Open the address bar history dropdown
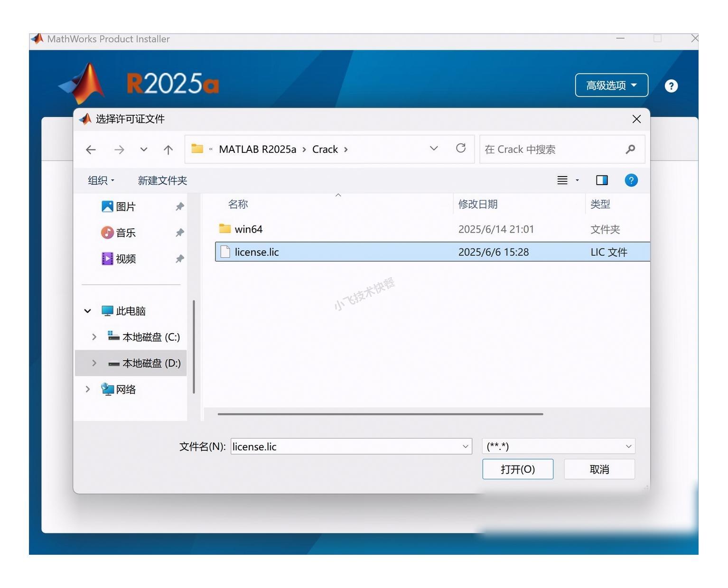The image size is (728, 588). pyautogui.click(x=434, y=149)
